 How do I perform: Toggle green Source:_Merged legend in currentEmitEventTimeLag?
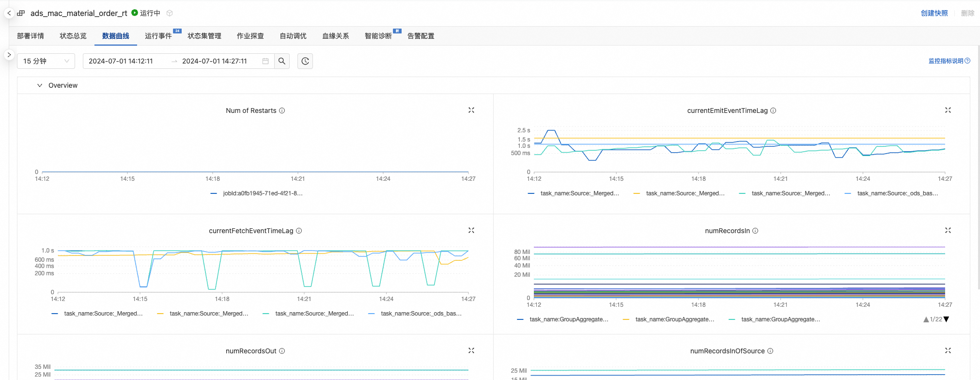pyautogui.click(x=785, y=193)
